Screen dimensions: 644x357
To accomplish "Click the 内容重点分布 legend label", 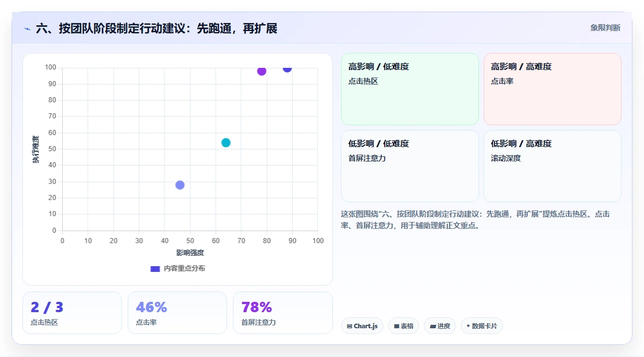I will coord(185,268).
